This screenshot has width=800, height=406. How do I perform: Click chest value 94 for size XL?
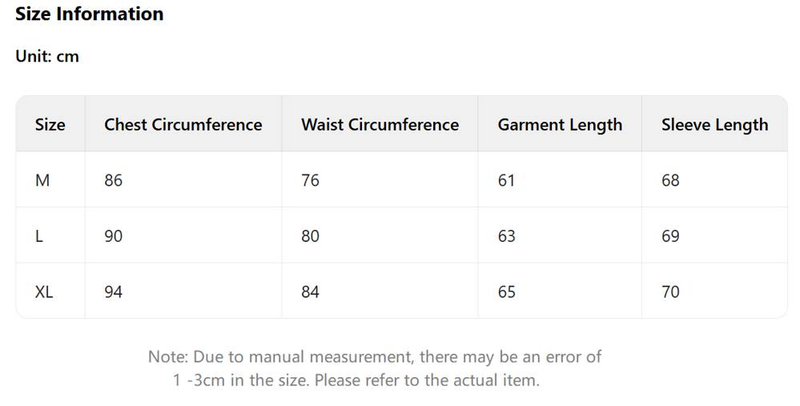coord(114,293)
